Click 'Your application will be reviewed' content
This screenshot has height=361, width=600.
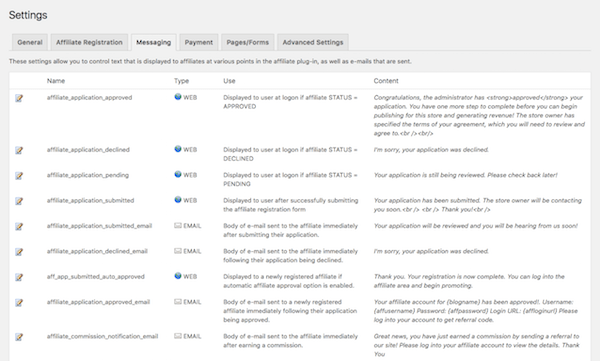(476, 226)
